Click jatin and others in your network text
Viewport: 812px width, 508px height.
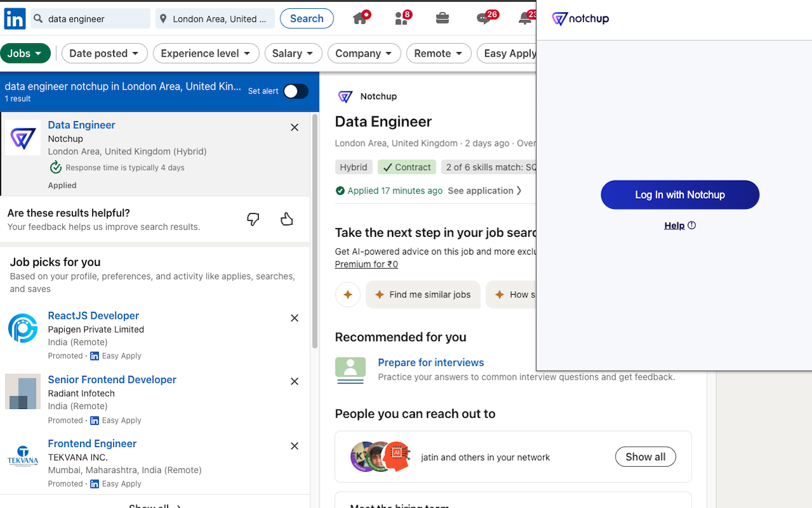pyautogui.click(x=485, y=457)
